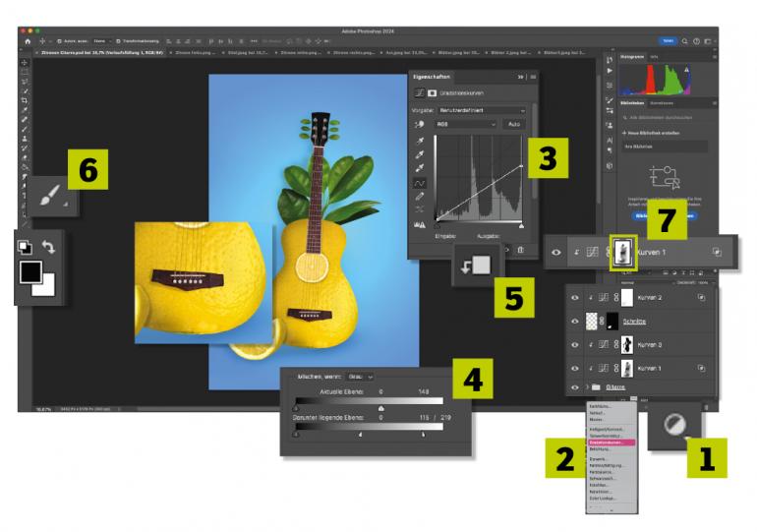Image resolution: width=757 pixels, height=532 pixels.
Task: Open the help question mark icon
Action: (697, 41)
